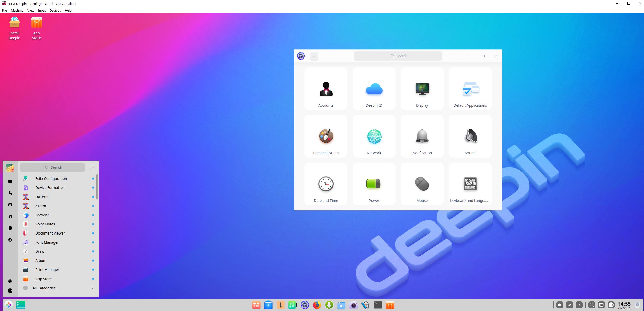Launch XTerm from the app list

click(x=58, y=206)
